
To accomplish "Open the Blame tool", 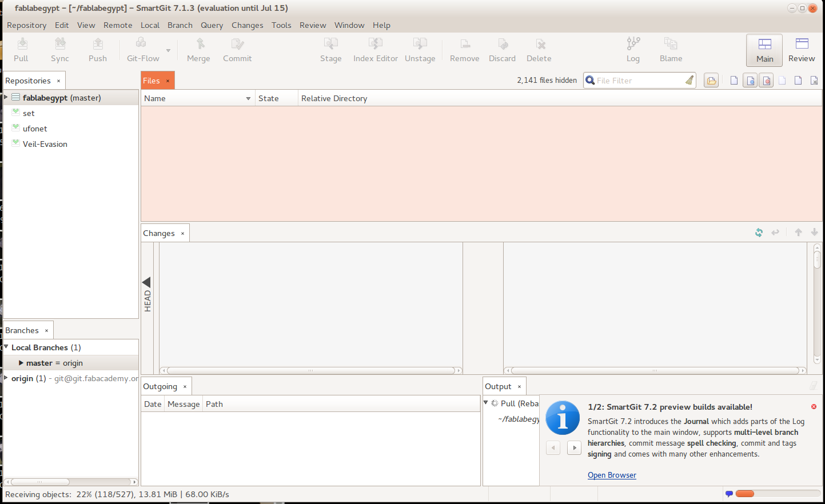I will tap(671, 50).
